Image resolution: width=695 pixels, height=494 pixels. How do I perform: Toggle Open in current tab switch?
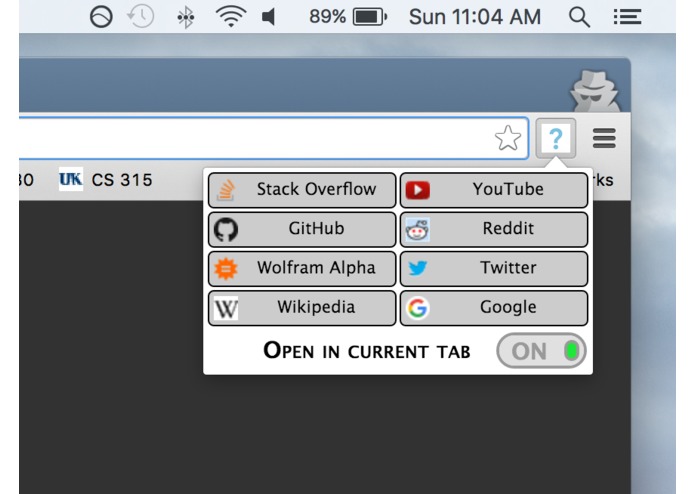pyautogui.click(x=541, y=351)
